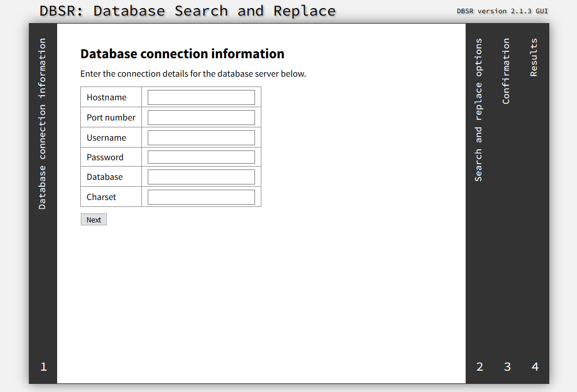The width and height of the screenshot is (577, 392).
Task: Open the Results step panel
Action: coord(534,58)
